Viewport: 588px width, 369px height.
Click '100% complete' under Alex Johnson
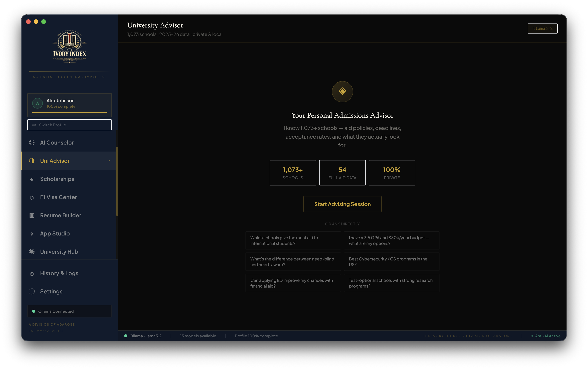[x=61, y=106]
